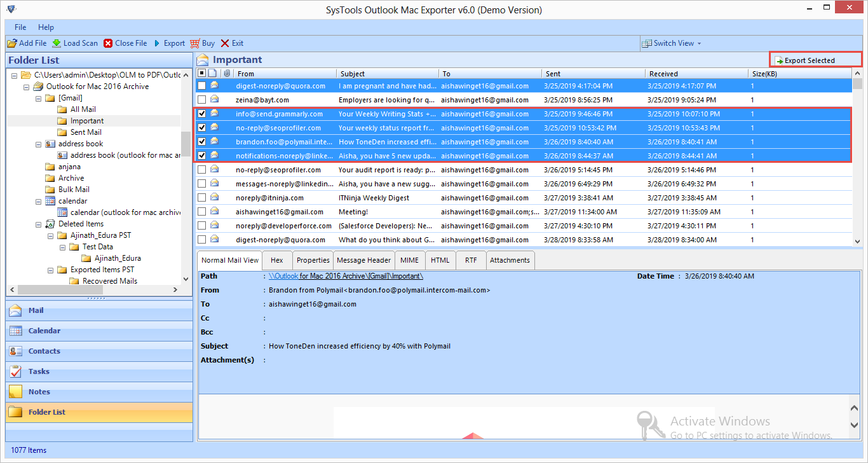Collapse the Outlook for Mac 2016 Archive node

pos(26,86)
